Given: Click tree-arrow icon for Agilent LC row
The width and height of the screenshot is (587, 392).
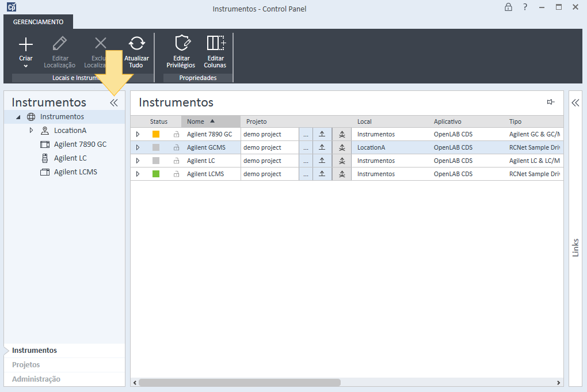Looking at the screenshot, I should pyautogui.click(x=342, y=161).
